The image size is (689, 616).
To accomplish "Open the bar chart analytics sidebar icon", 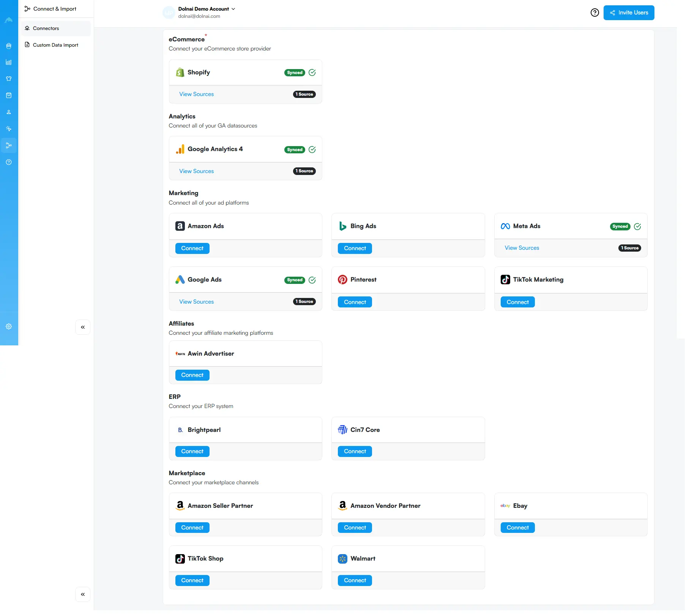I will pyautogui.click(x=9, y=62).
